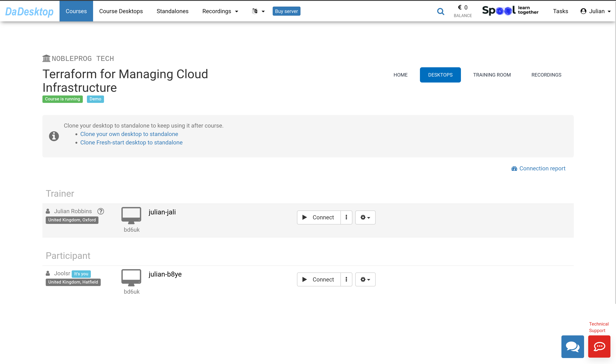Open gear settings dropdown for julian-jali

pyautogui.click(x=365, y=217)
